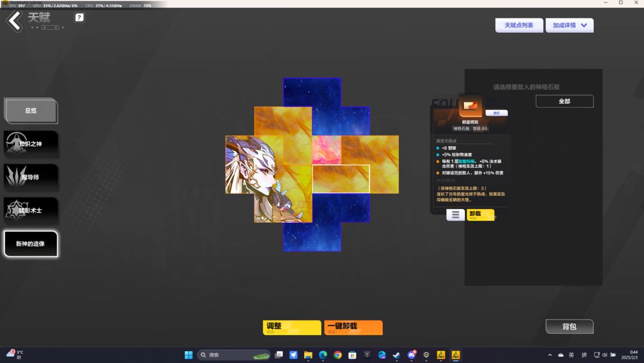Image resolution: width=644 pixels, height=363 pixels.
Task: Select the 新神的造像 tab
Action: (31, 244)
